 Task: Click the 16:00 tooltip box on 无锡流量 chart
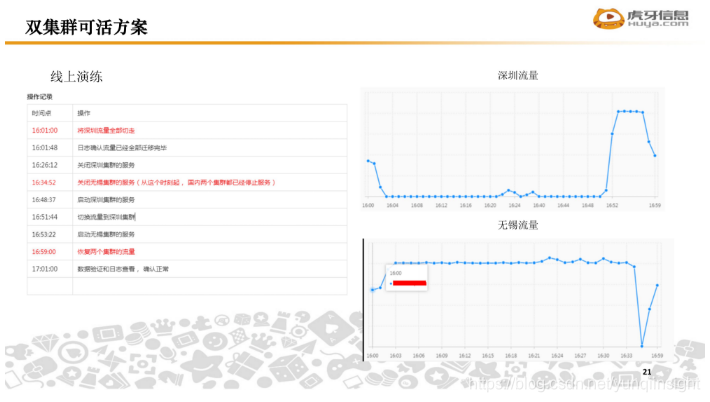406,278
